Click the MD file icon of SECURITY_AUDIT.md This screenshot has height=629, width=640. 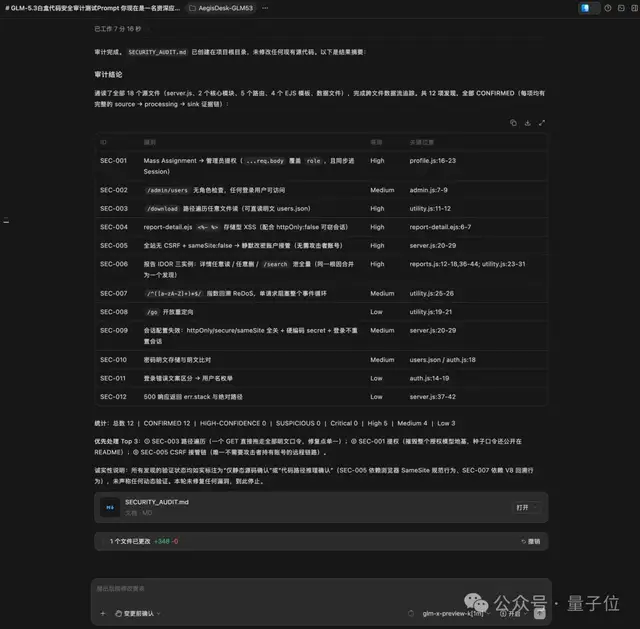coord(110,507)
